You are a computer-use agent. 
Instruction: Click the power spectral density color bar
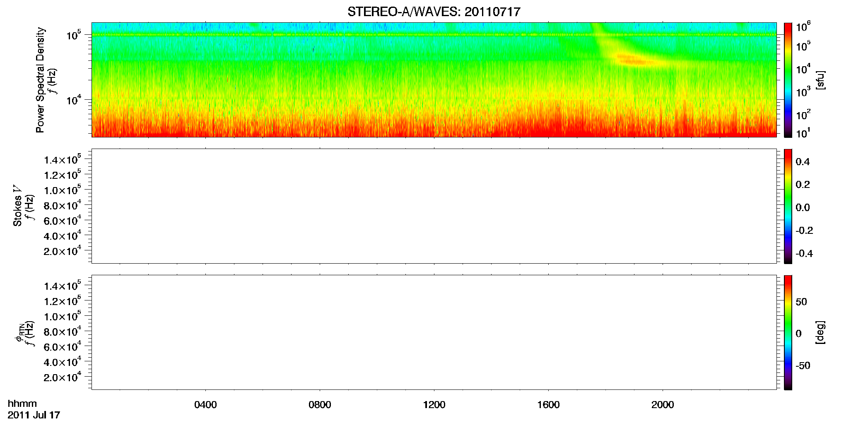click(x=788, y=80)
